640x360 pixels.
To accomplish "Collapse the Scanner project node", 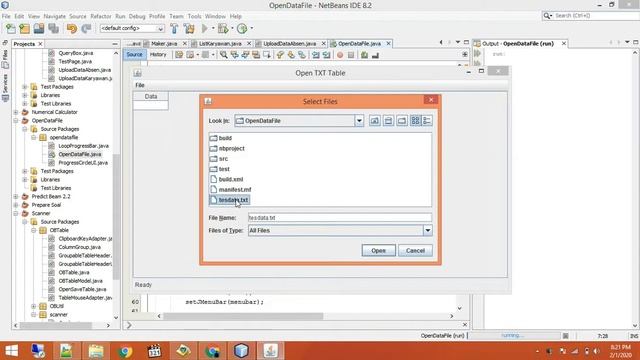I will point(16,213).
